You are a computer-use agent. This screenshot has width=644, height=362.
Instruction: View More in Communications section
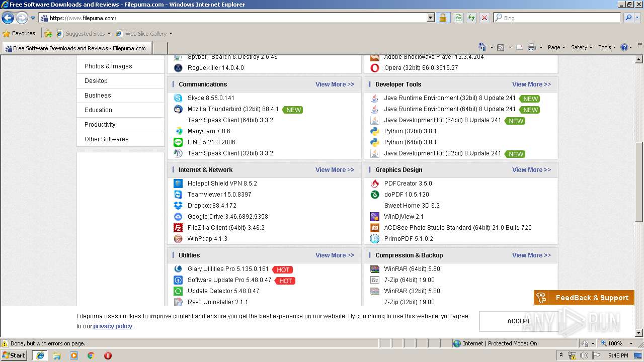pyautogui.click(x=335, y=84)
